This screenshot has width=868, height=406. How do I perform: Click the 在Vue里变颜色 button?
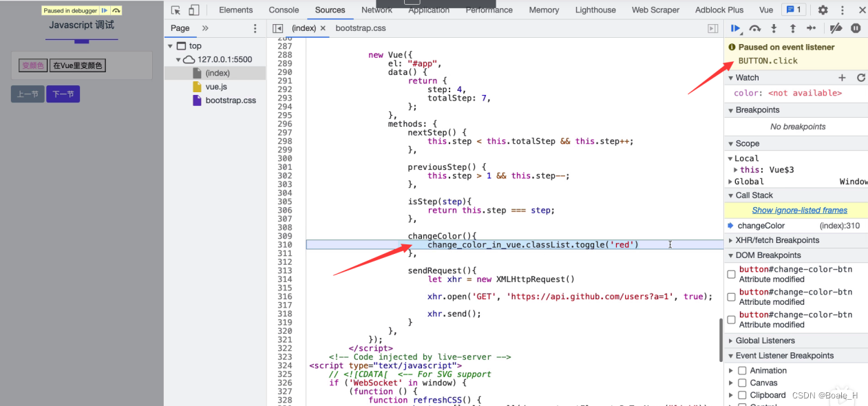click(78, 65)
